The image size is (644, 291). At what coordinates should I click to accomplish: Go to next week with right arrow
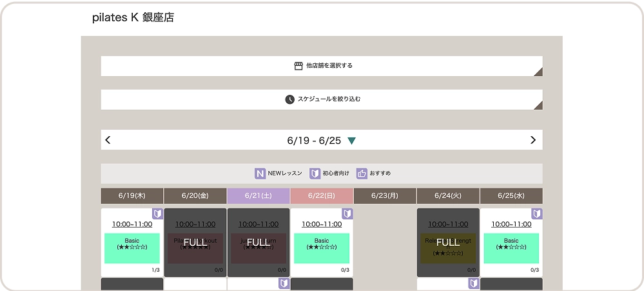(533, 140)
